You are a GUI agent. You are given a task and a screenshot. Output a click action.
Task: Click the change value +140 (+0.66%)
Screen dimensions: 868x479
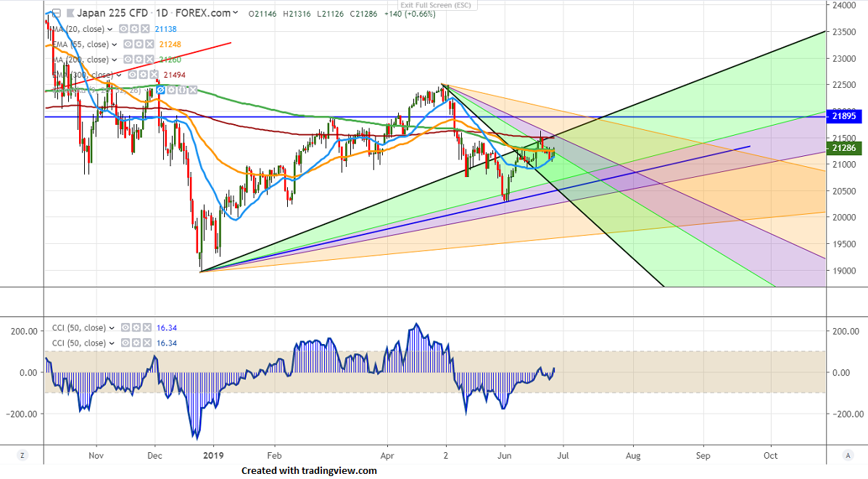410,14
